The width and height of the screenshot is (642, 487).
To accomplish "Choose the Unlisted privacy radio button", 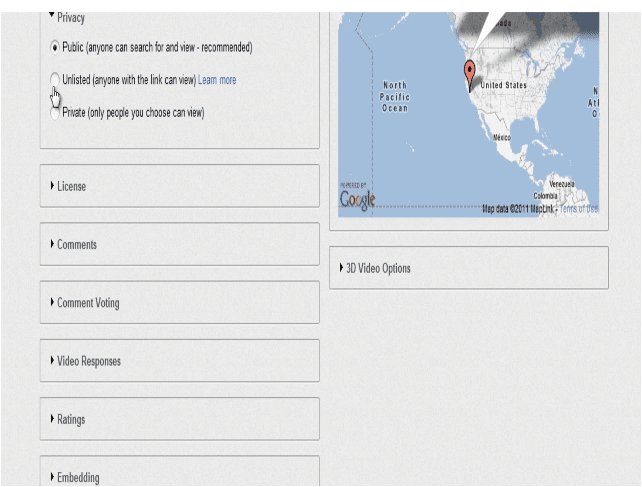I will (x=54, y=79).
